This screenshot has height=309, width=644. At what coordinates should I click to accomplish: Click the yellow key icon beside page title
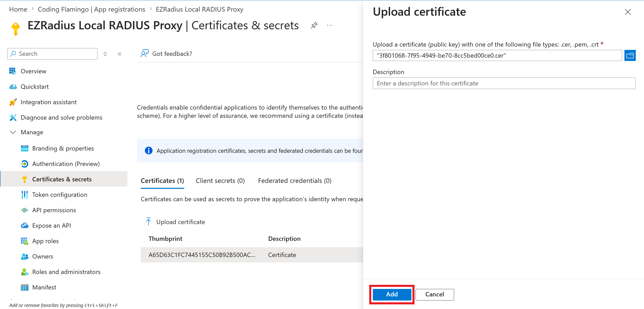(x=16, y=29)
